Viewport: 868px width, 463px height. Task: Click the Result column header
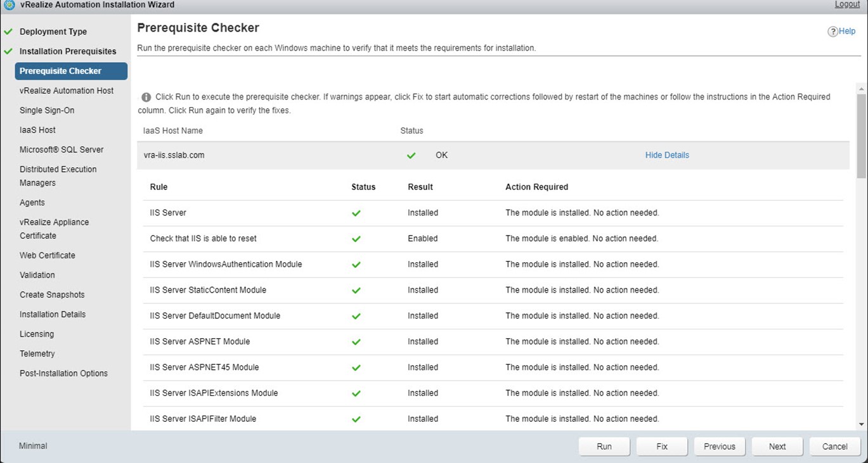click(x=420, y=187)
